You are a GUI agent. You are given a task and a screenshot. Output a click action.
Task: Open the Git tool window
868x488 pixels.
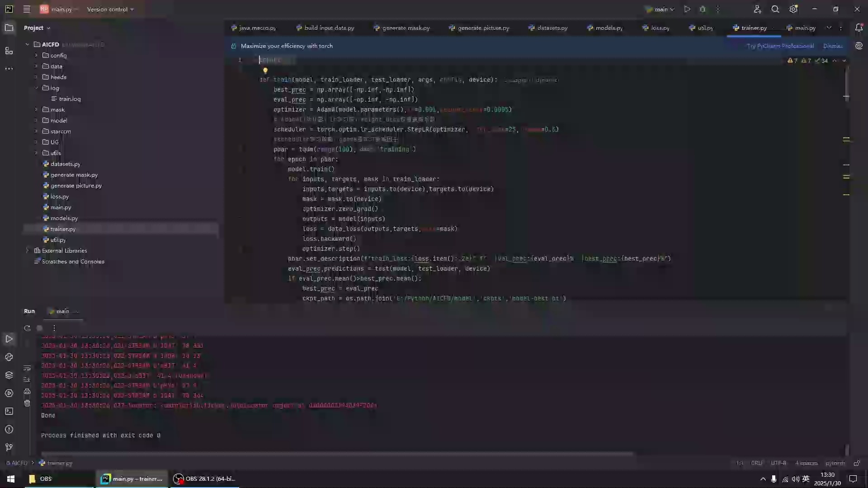point(9,447)
